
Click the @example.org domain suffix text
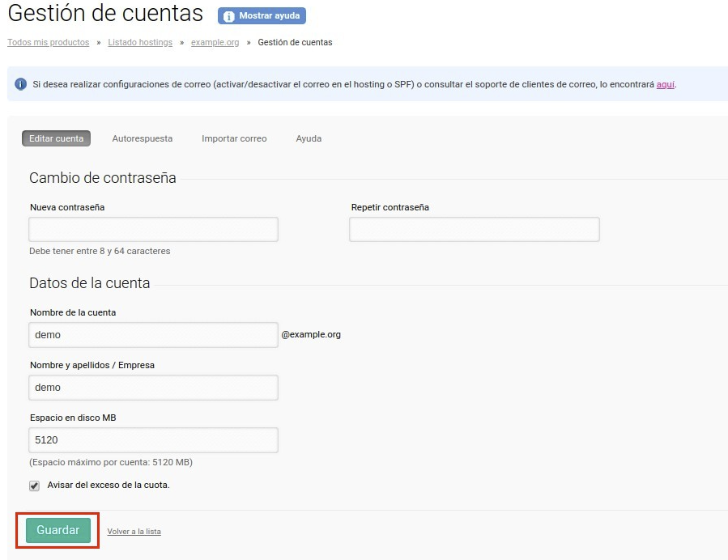[x=311, y=334]
